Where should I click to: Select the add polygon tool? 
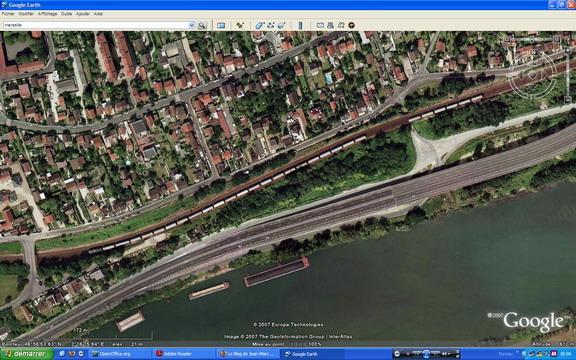(x=260, y=25)
